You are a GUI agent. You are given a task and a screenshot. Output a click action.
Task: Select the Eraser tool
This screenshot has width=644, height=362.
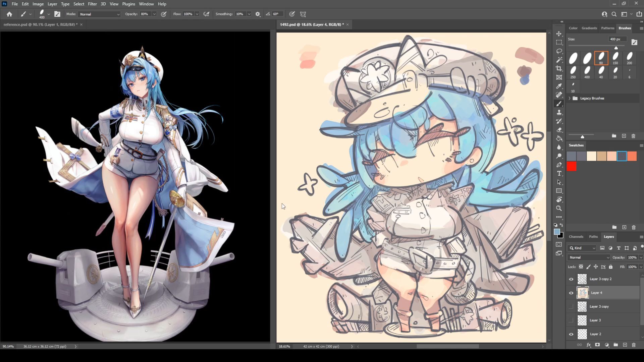click(x=559, y=130)
